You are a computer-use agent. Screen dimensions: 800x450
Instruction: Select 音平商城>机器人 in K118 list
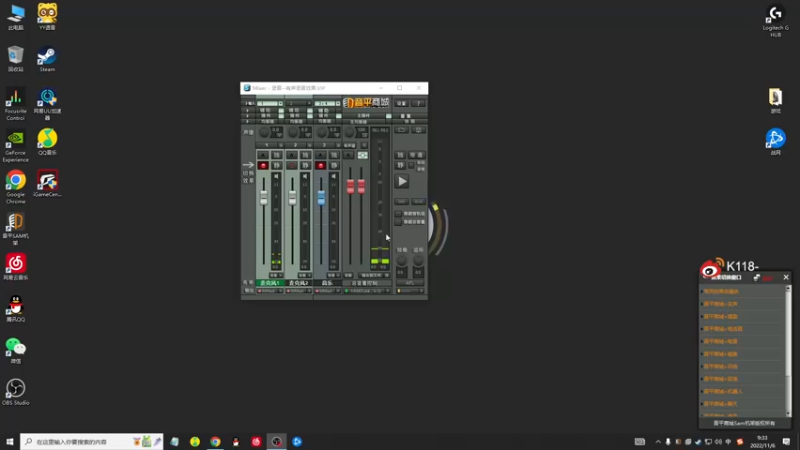click(723, 391)
